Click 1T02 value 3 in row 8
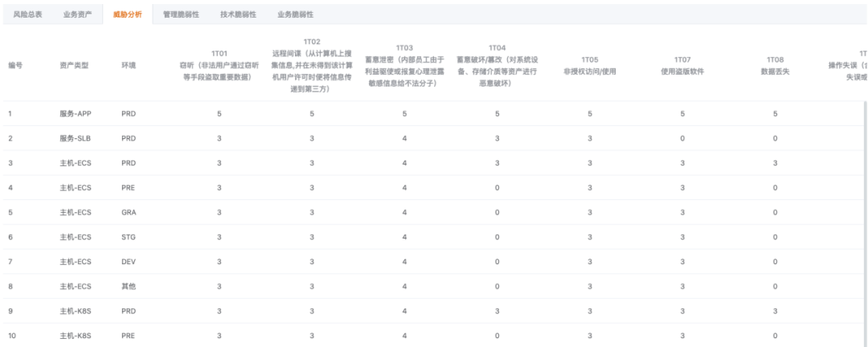The width and height of the screenshot is (868, 347). point(312,286)
